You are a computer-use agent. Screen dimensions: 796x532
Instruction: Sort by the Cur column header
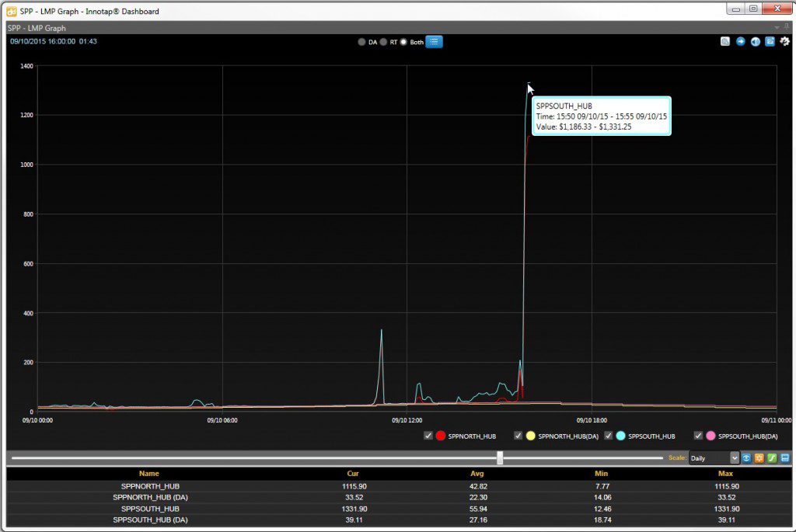pos(353,473)
